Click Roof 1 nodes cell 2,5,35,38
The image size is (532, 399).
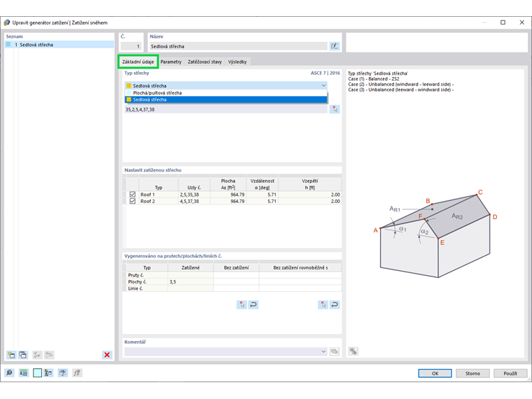click(194, 195)
